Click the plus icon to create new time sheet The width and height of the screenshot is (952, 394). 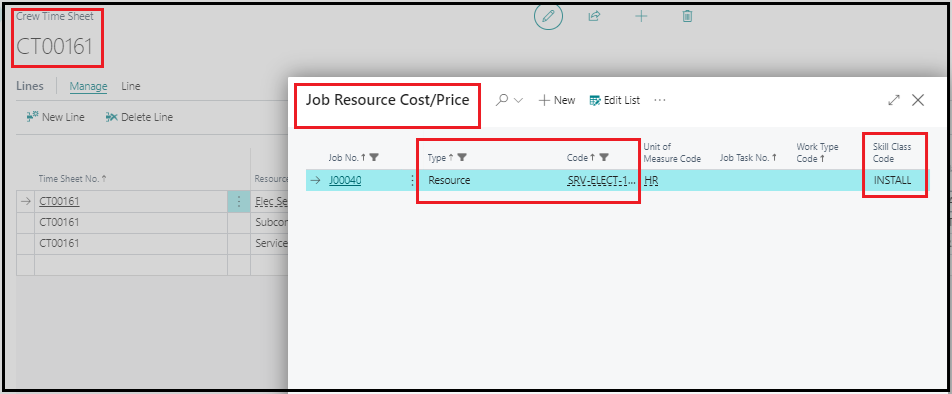pos(641,16)
